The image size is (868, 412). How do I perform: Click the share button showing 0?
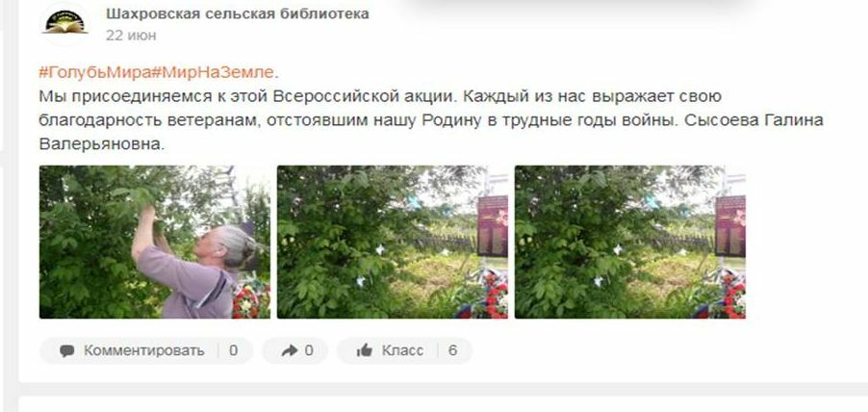295,350
